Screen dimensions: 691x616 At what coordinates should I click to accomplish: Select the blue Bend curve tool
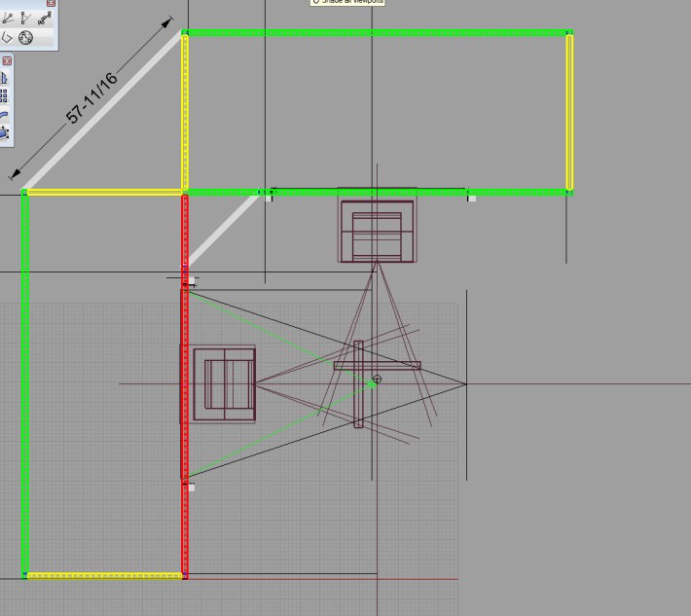(x=4, y=114)
